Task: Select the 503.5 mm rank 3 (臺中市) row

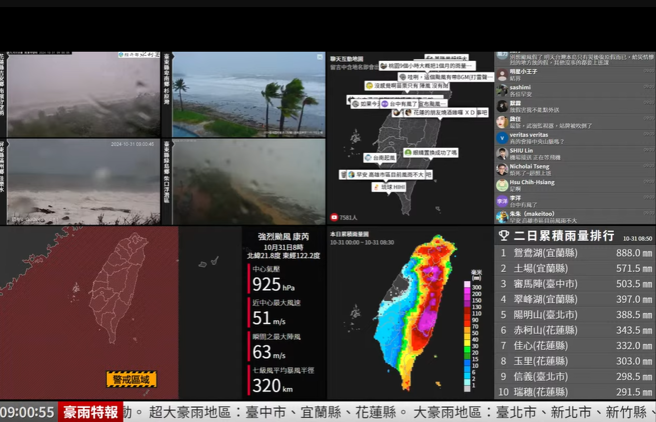Action: [575, 284]
